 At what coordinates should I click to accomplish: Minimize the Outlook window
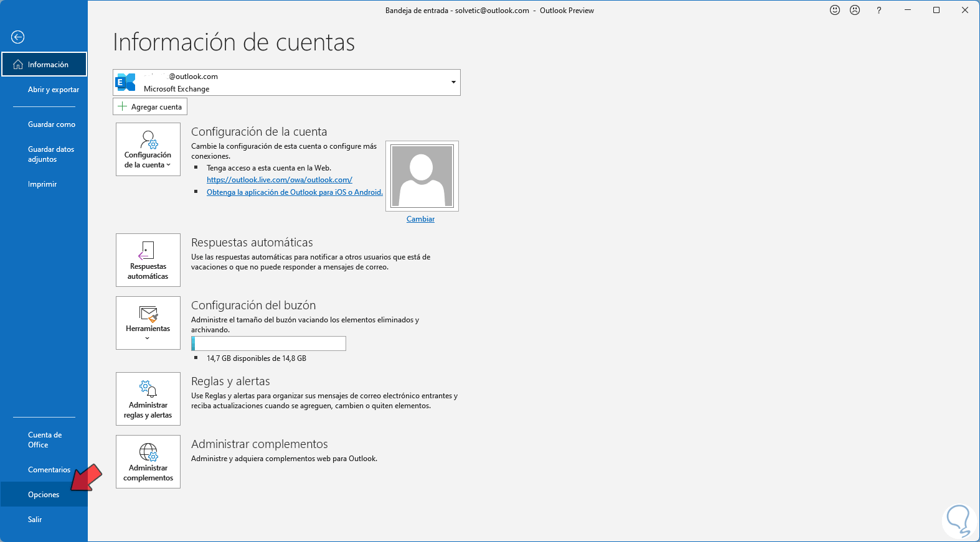[x=908, y=10]
